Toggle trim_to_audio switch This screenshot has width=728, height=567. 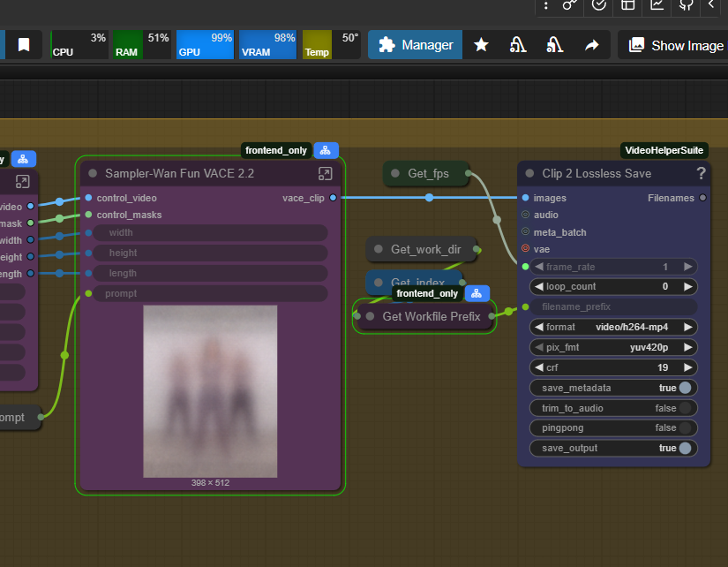(x=685, y=408)
